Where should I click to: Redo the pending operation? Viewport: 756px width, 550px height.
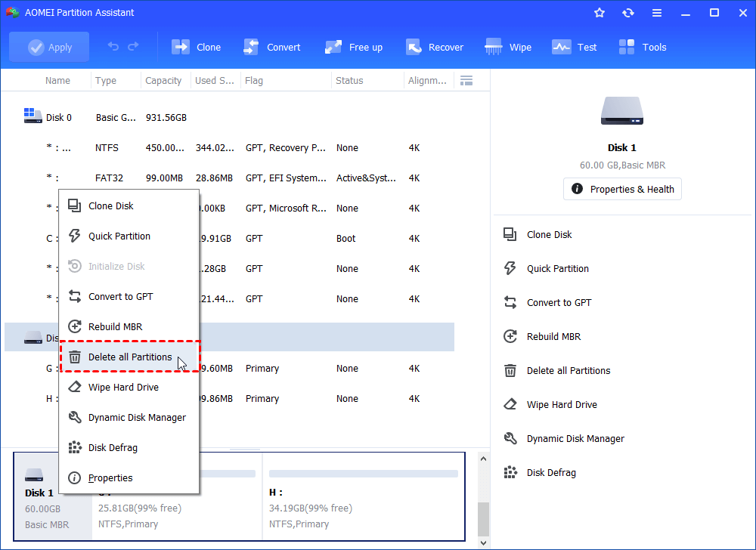134,47
